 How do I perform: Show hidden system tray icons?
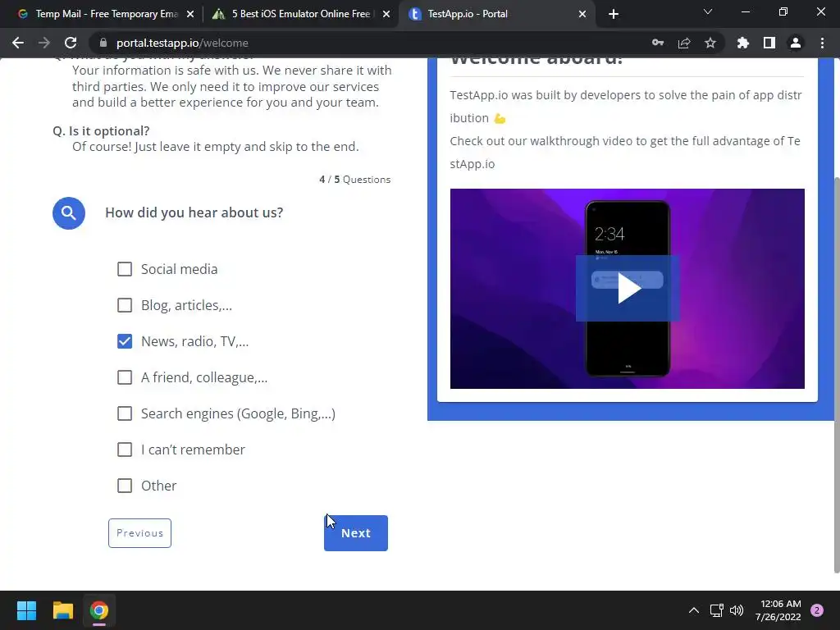pos(694,610)
